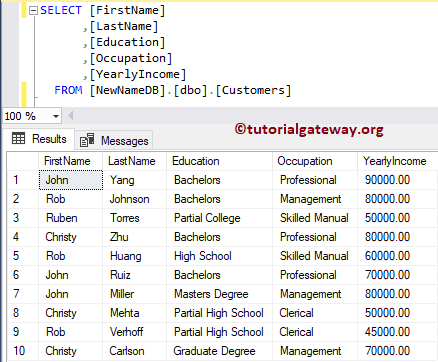Click the Ruiz last name cell
Image resolution: width=438 pixels, height=362 pixels.
[134, 275]
